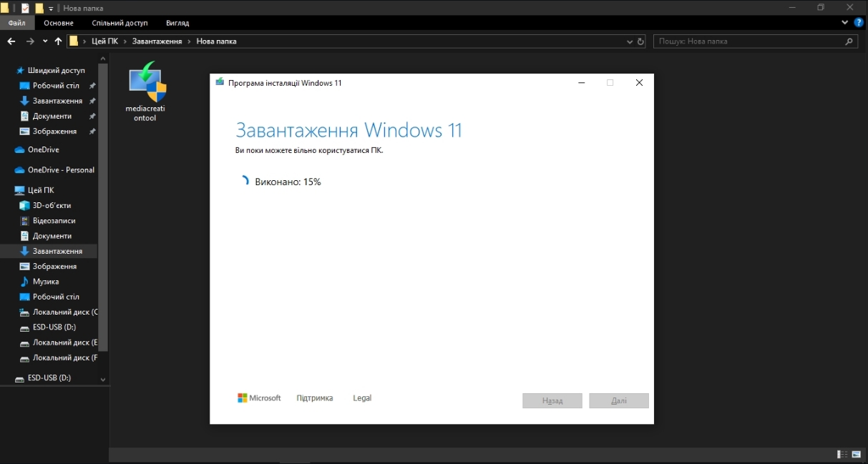Open the Файл menu
868x464 pixels.
[x=16, y=23]
